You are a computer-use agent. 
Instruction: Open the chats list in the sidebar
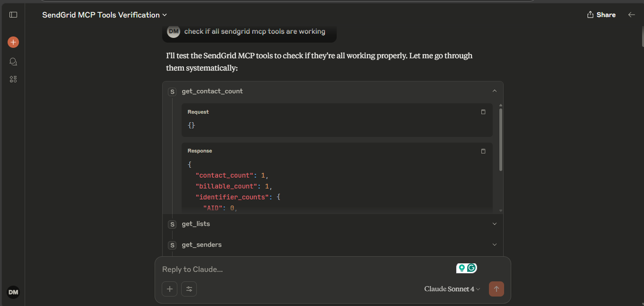coord(13,61)
